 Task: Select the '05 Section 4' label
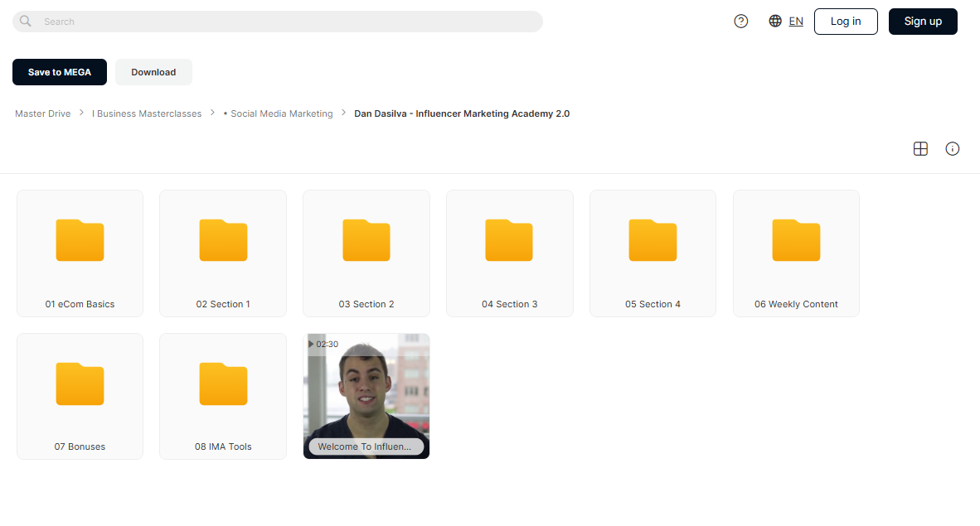(x=653, y=304)
